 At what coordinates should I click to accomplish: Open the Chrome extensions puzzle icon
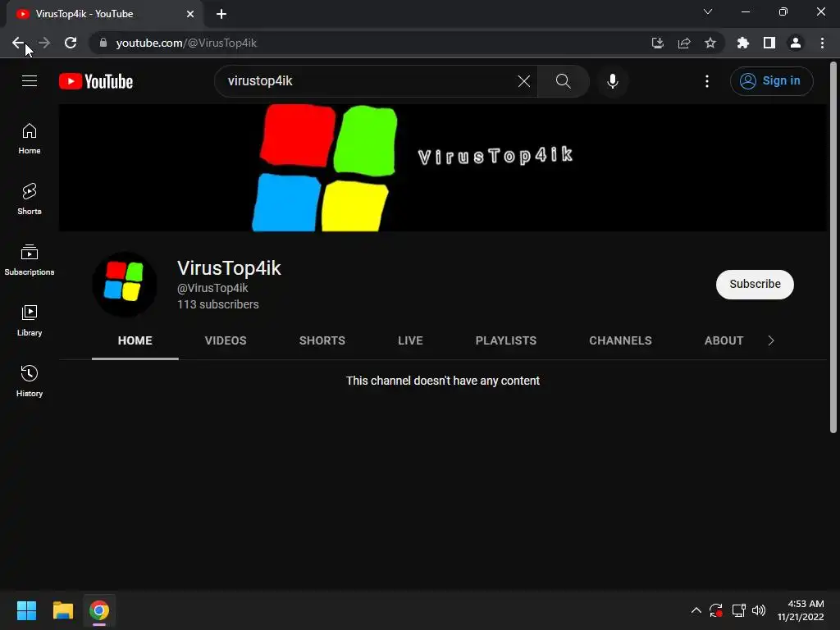coord(742,43)
